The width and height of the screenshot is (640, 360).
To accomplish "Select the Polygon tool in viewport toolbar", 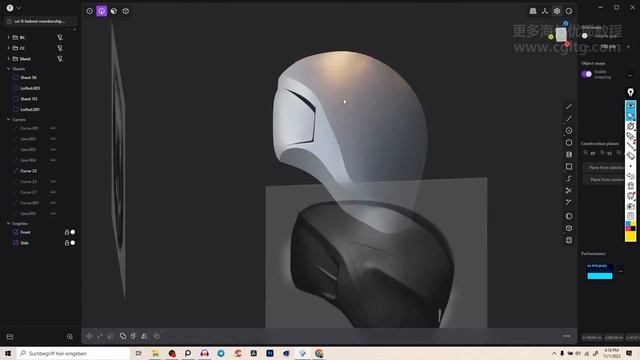I will (569, 142).
